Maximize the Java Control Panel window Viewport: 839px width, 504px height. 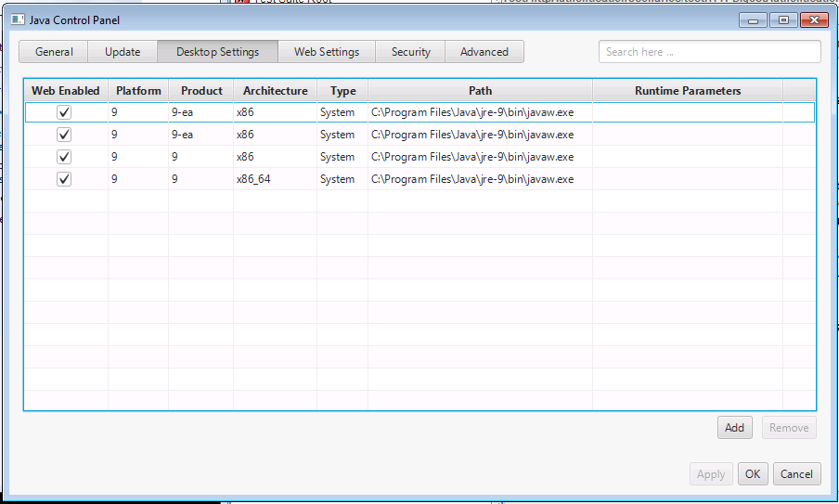782,19
